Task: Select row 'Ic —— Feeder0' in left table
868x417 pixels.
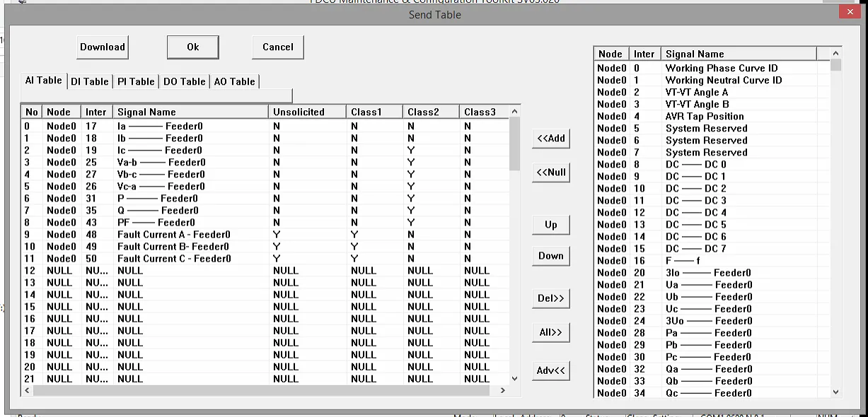Action: point(265,151)
